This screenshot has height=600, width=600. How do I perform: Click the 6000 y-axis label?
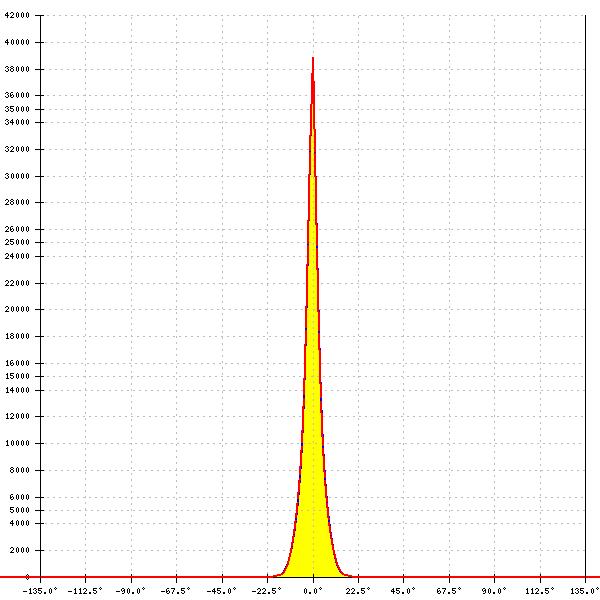coord(19,497)
